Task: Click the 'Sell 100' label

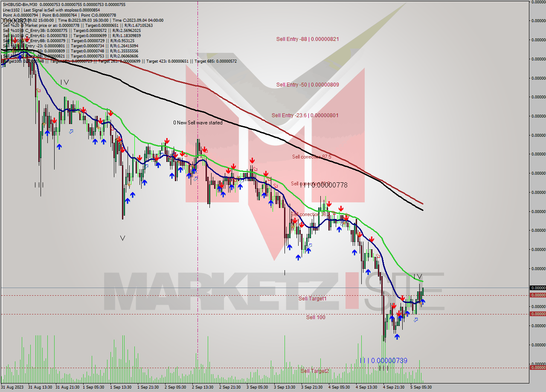Action: pyautogui.click(x=316, y=317)
